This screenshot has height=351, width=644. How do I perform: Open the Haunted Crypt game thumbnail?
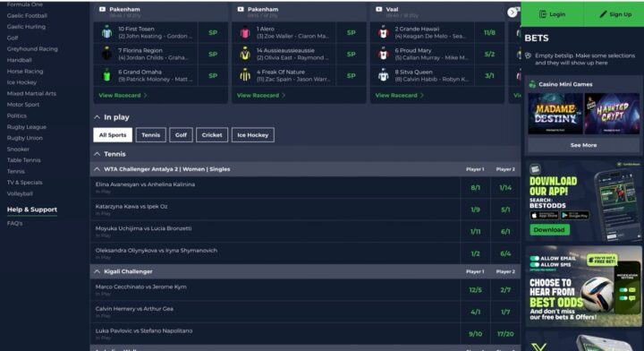click(x=612, y=114)
